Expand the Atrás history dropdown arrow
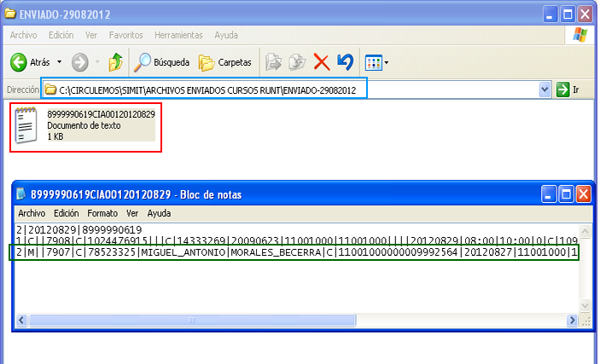The image size is (600, 364). click(x=59, y=62)
